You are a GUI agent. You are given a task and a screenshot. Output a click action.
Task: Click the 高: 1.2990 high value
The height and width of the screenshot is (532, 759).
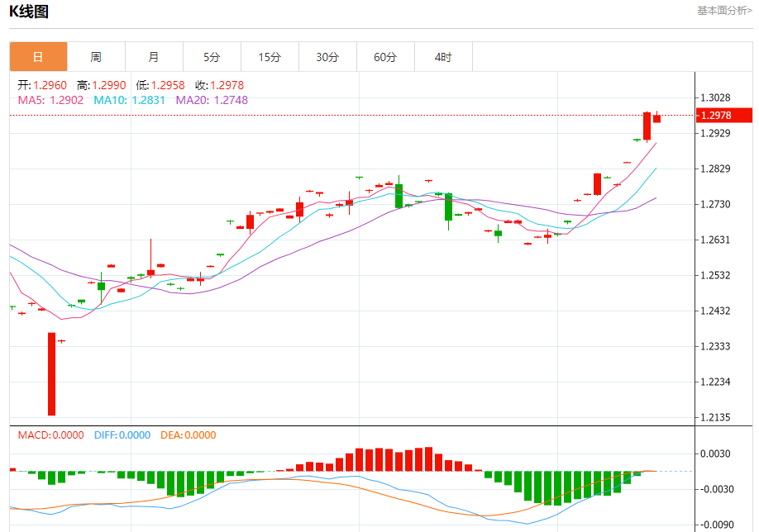[x=101, y=85]
